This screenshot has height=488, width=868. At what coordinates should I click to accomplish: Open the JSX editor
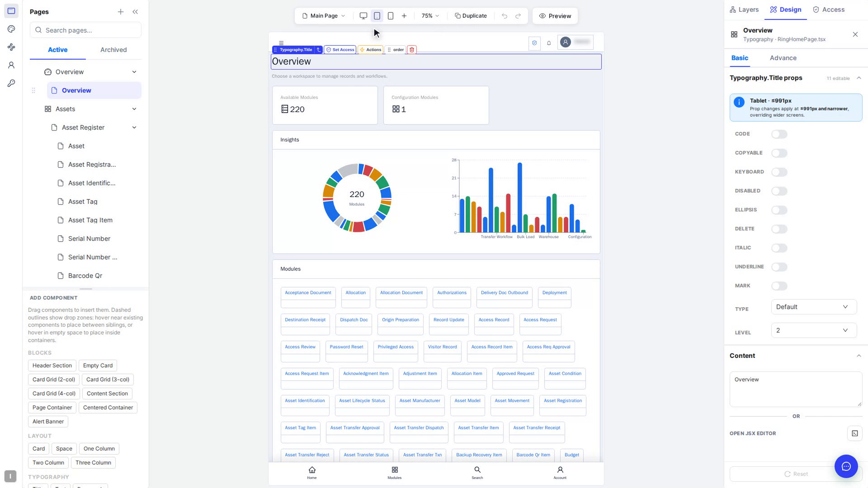854,433
